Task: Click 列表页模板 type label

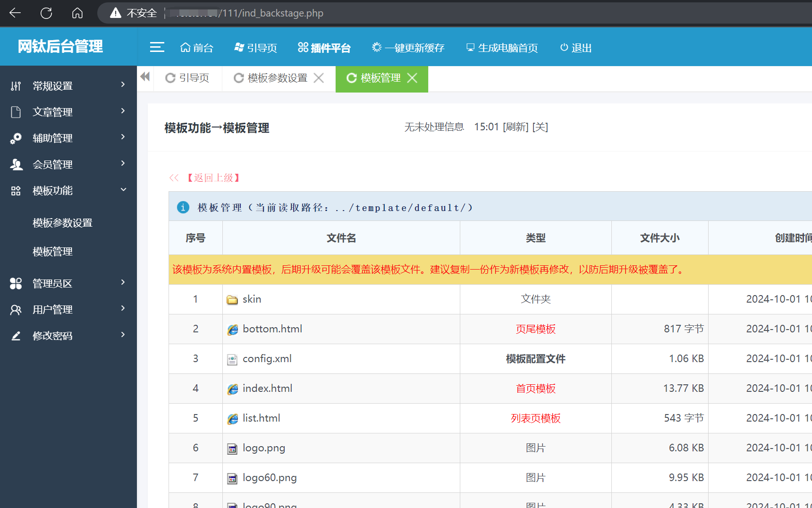Action: tap(536, 418)
